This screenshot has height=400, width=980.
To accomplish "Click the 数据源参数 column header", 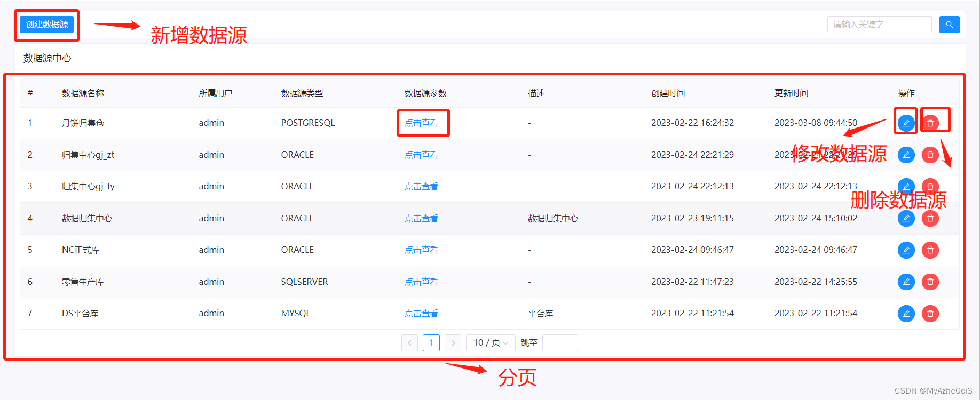I will click(x=425, y=93).
